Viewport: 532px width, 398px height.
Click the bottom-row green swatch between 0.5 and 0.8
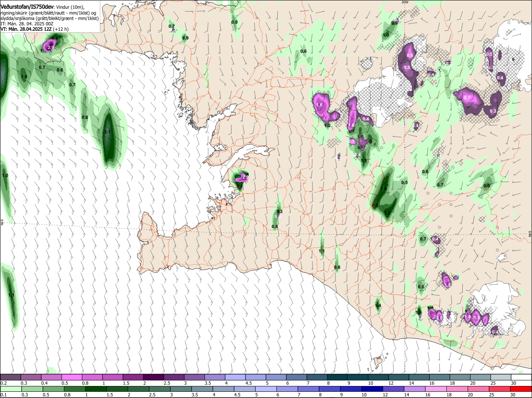[54, 389]
